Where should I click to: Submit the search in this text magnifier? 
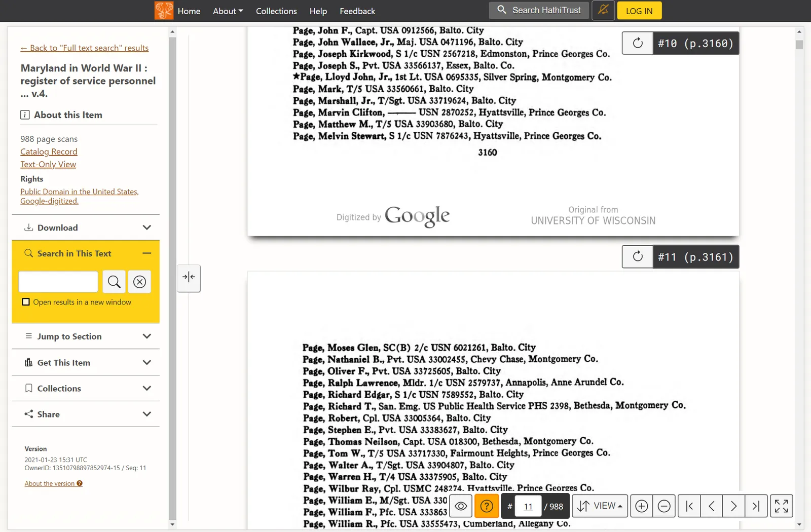pos(114,282)
